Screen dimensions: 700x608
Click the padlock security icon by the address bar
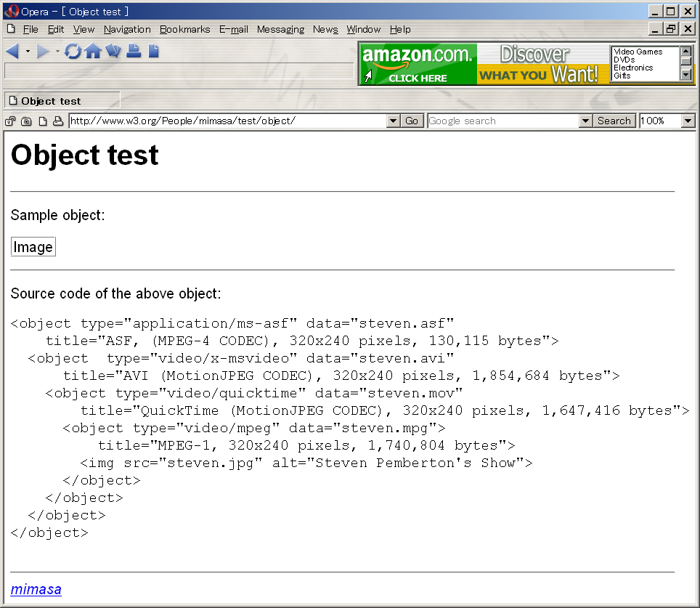[11, 121]
